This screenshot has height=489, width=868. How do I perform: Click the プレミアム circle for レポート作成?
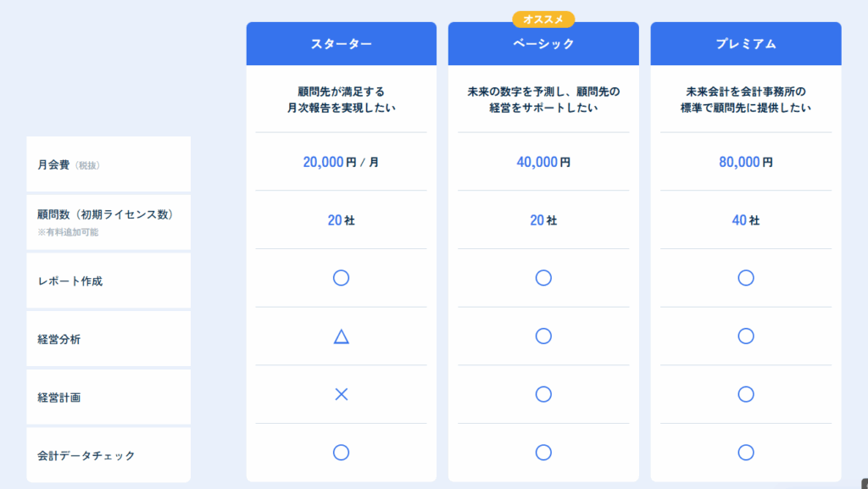point(746,278)
